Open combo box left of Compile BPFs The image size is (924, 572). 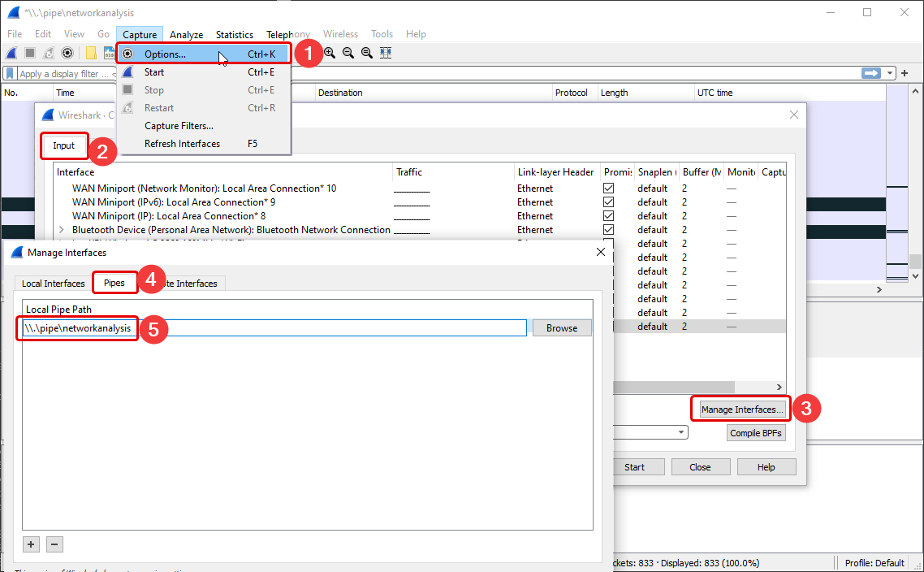coord(650,432)
